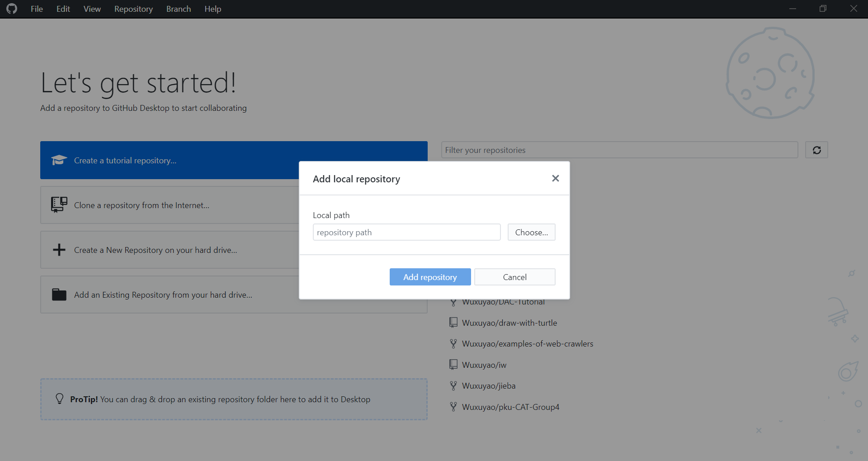Click the plus icon for new repository
Screen dimensions: 868x461
point(58,249)
